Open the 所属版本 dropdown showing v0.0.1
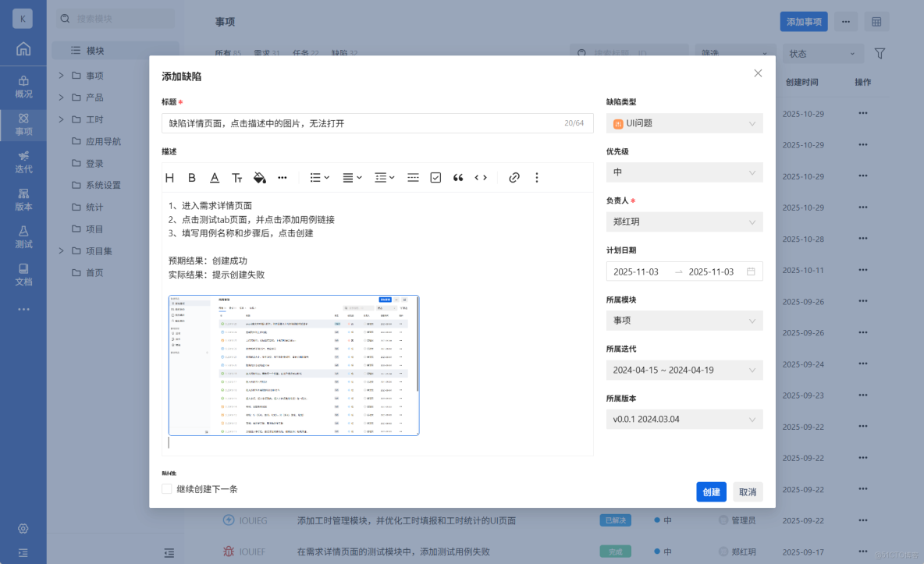924x564 pixels. tap(684, 419)
